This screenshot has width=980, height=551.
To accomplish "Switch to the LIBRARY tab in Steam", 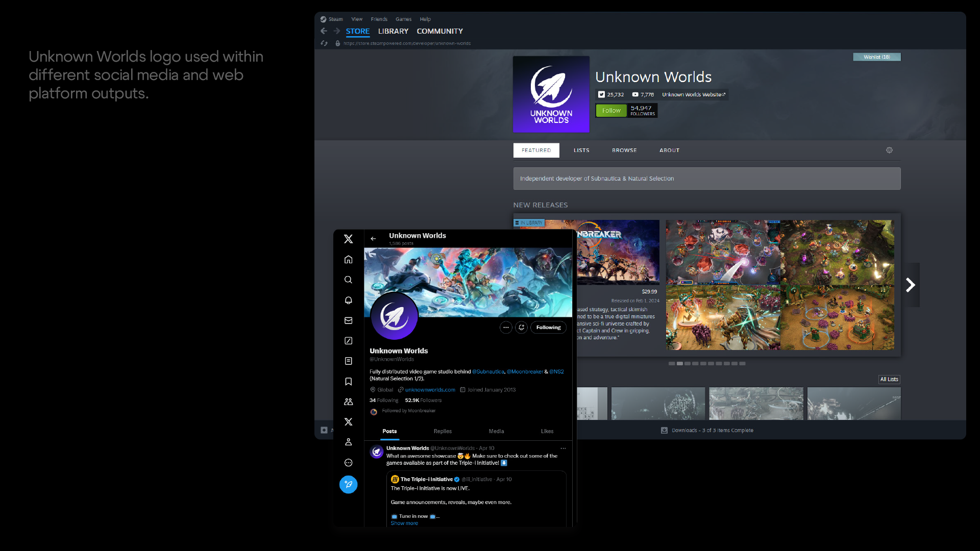I will [x=393, y=31].
